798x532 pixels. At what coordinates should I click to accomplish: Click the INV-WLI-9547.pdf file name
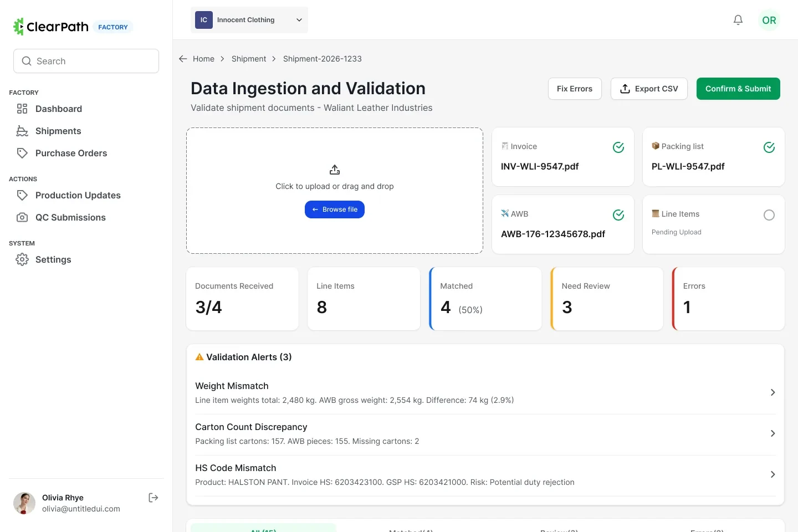[540, 166]
